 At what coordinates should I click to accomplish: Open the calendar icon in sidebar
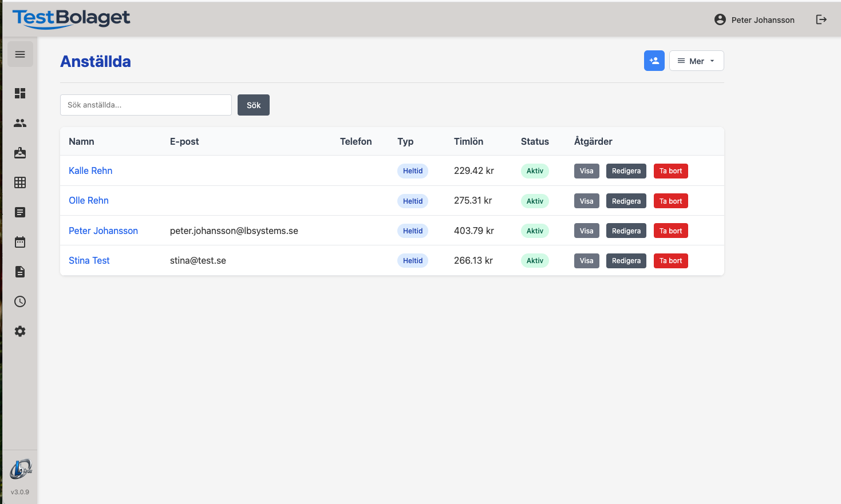pos(20,242)
